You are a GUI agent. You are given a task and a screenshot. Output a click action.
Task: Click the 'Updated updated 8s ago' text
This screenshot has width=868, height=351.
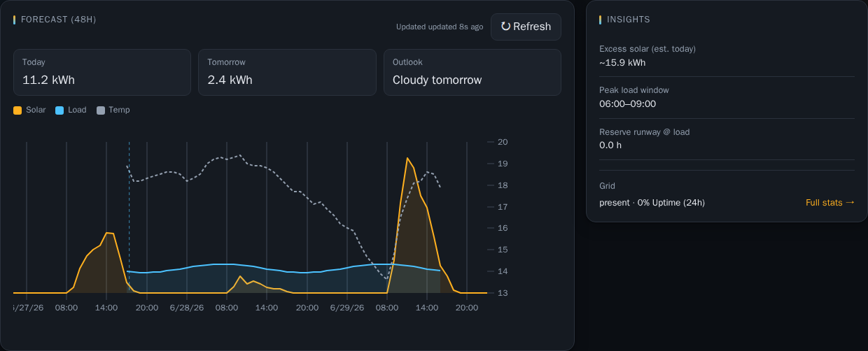[x=440, y=27]
